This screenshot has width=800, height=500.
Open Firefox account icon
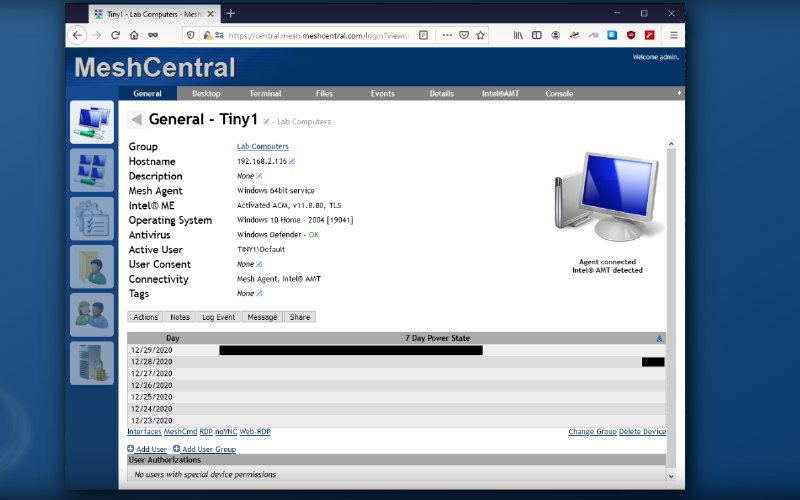(556, 35)
